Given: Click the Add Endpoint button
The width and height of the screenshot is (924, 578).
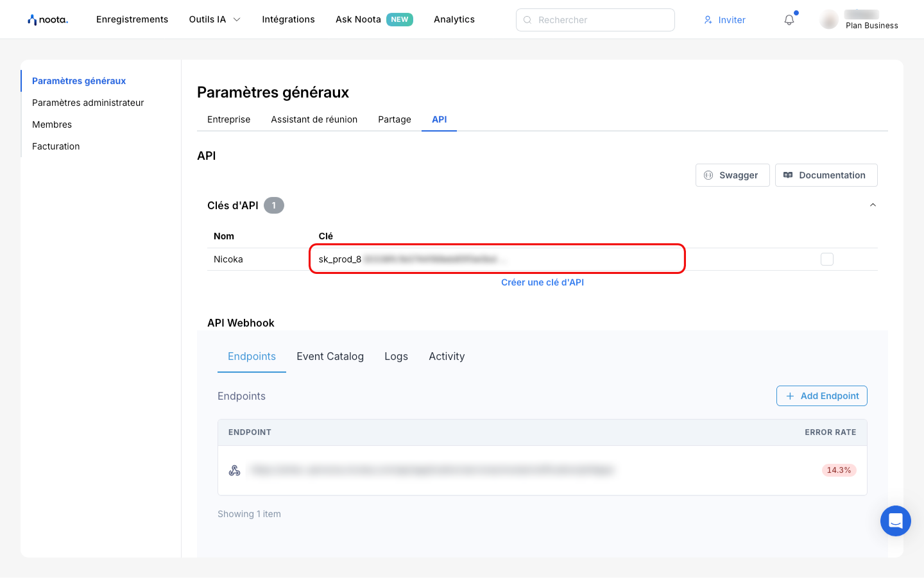Looking at the screenshot, I should tap(821, 396).
